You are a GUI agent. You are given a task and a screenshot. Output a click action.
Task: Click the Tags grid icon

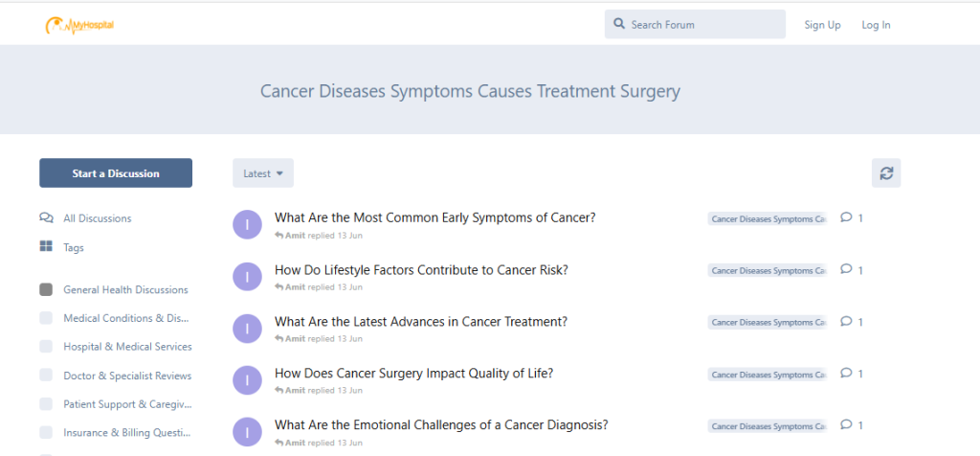(x=46, y=247)
